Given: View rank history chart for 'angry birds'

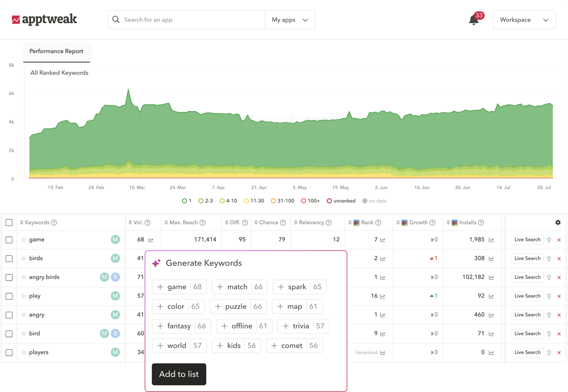Looking at the screenshot, I should [383, 278].
